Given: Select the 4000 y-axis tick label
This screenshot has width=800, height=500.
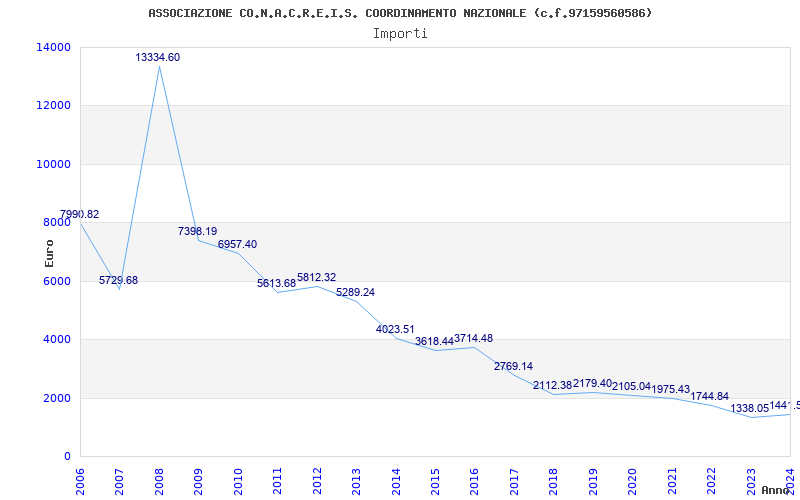Looking at the screenshot, I should click(57, 339).
